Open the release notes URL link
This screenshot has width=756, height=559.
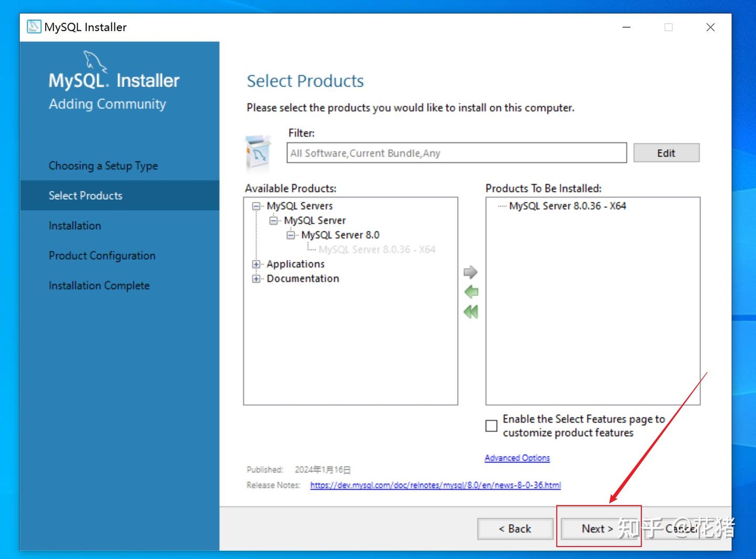coord(435,485)
